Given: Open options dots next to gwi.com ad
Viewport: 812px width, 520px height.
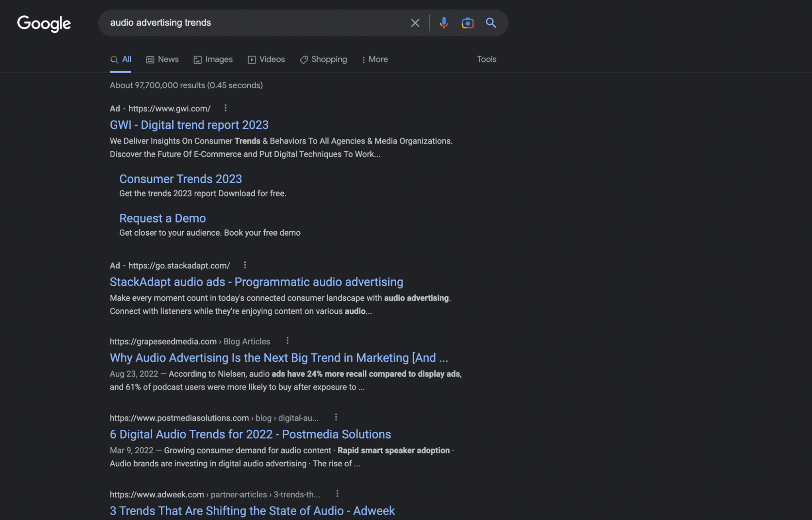Looking at the screenshot, I should (225, 108).
